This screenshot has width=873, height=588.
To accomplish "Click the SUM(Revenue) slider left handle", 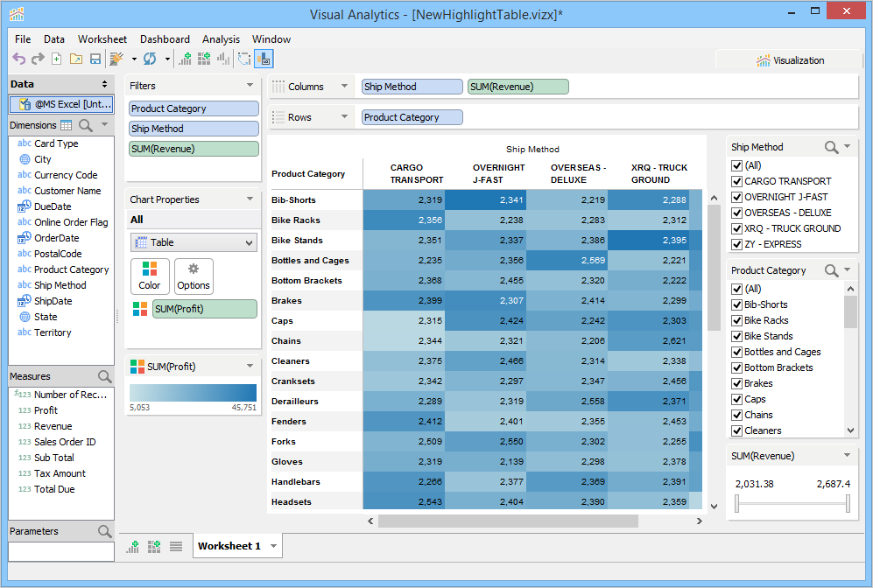I will pos(737,503).
